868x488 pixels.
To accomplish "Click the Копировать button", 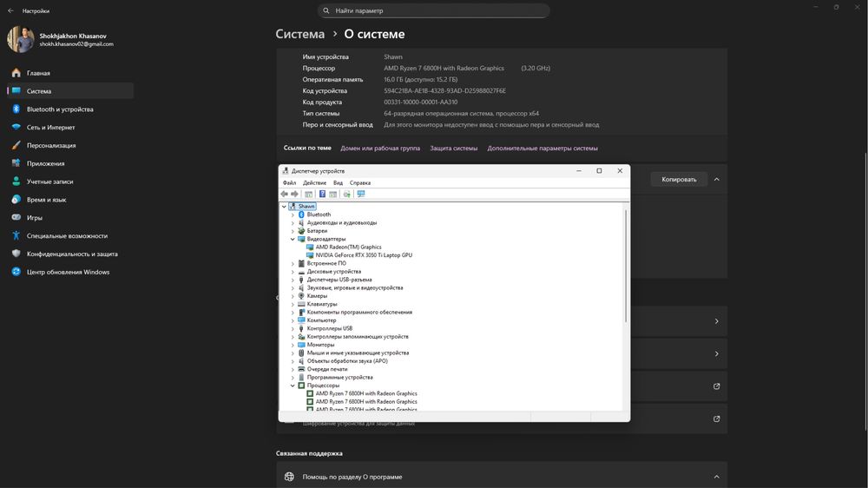I will [x=679, y=180].
